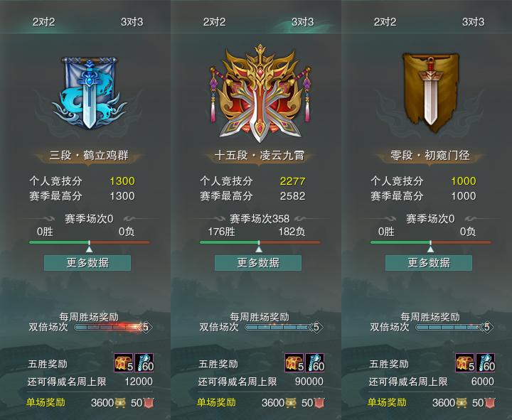The height and width of the screenshot is (420, 512).
Task: Open 更多数据 under 赛季场次358
Action: (258, 263)
